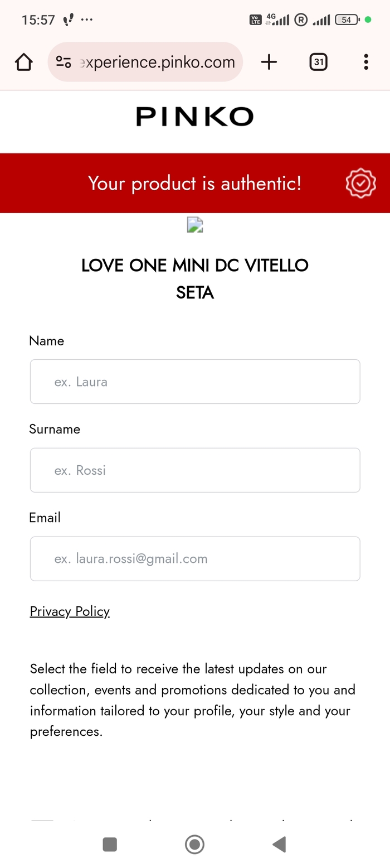Screen dimensions: 390x868
Task: Open tab switcher showing 31 tabs
Action: (318, 62)
